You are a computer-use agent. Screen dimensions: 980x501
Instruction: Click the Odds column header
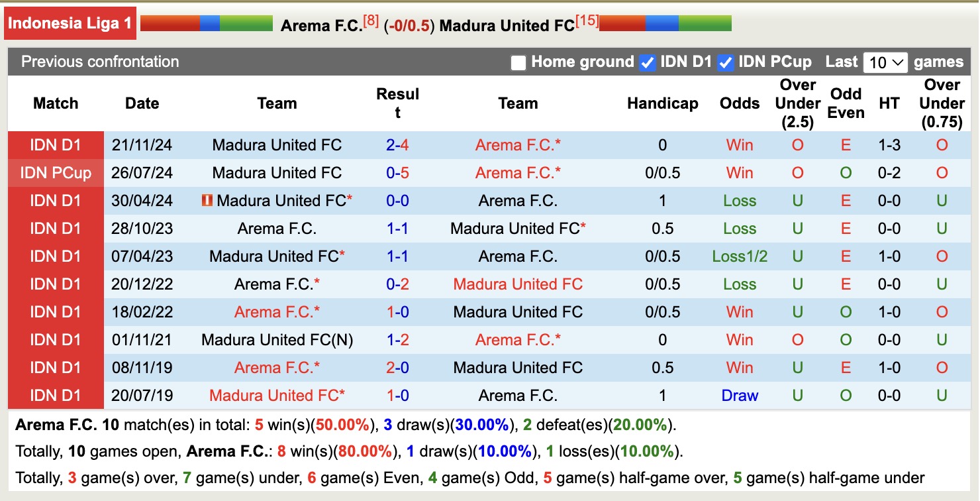740,103
